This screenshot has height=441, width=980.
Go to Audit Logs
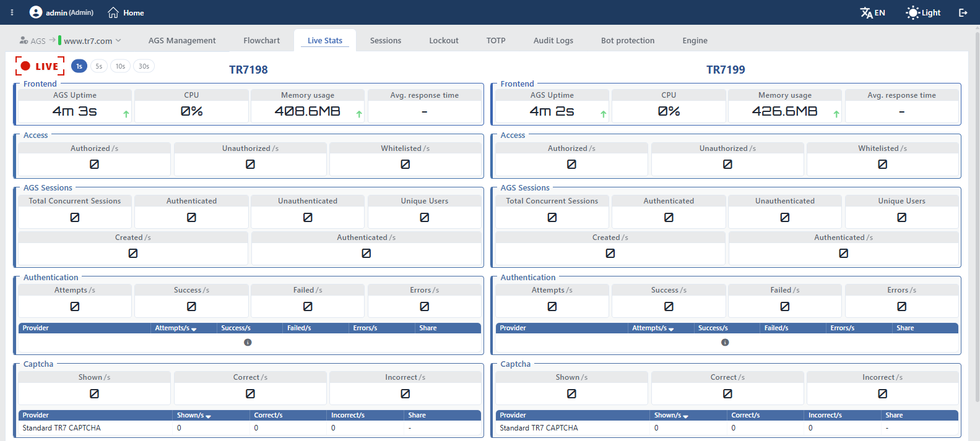pos(553,40)
